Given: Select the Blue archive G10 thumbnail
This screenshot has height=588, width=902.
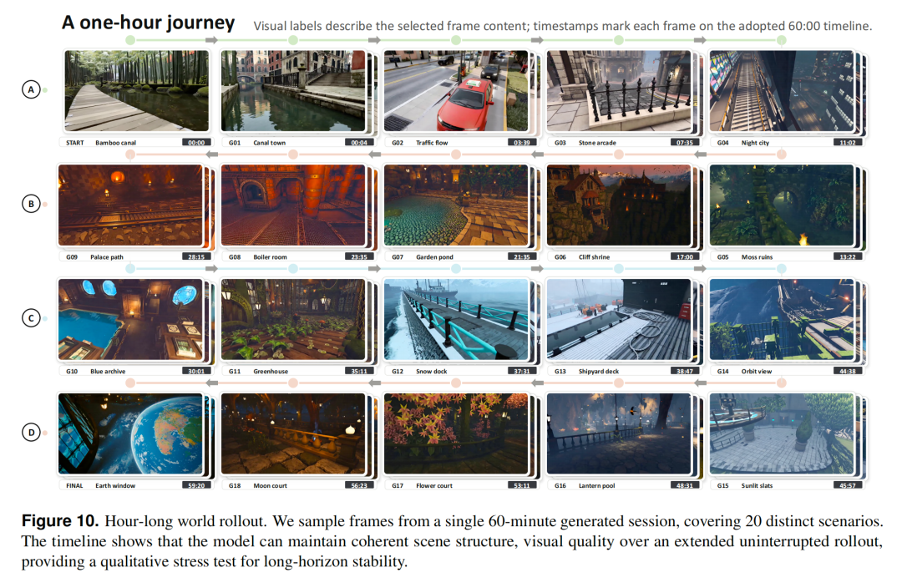Looking at the screenshot, I should [x=130, y=320].
